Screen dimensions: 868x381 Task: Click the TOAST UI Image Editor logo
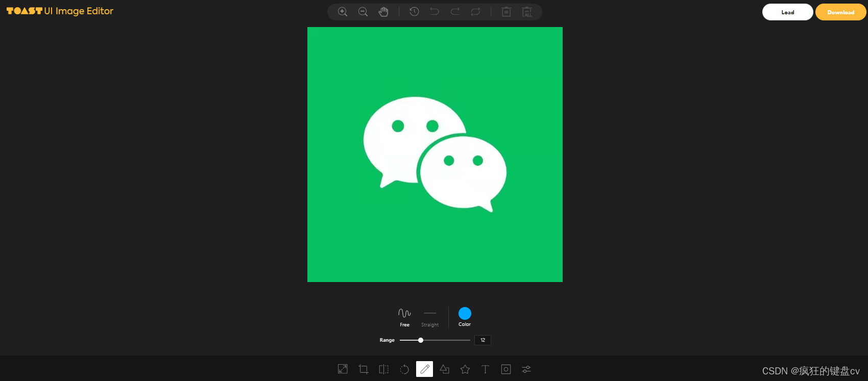tap(60, 11)
